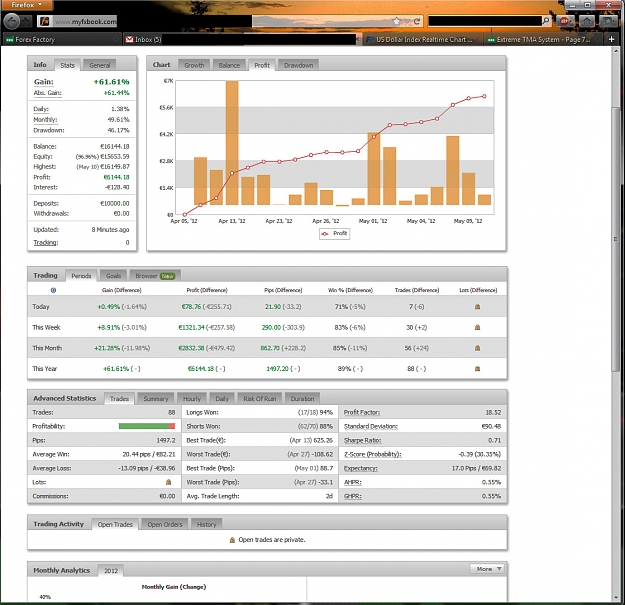Select the Stats tab in Info panel
Image resolution: width=625 pixels, height=605 pixels.
(67, 65)
